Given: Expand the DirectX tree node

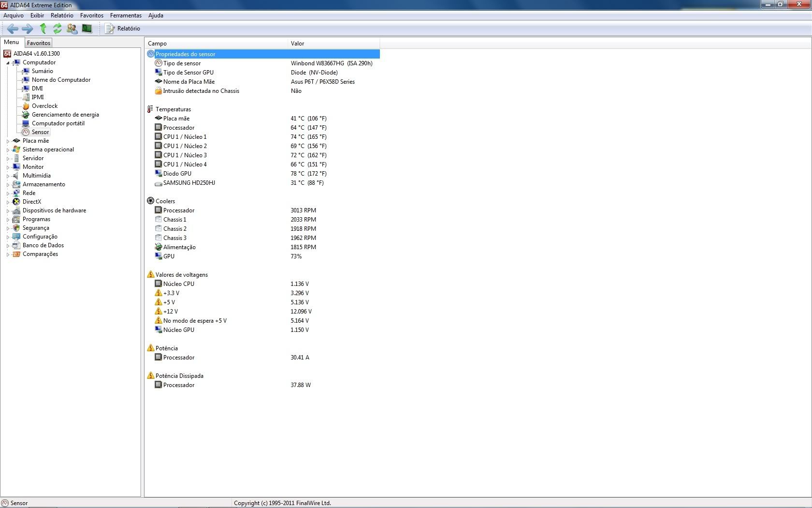Looking at the screenshot, I should pyautogui.click(x=8, y=202).
